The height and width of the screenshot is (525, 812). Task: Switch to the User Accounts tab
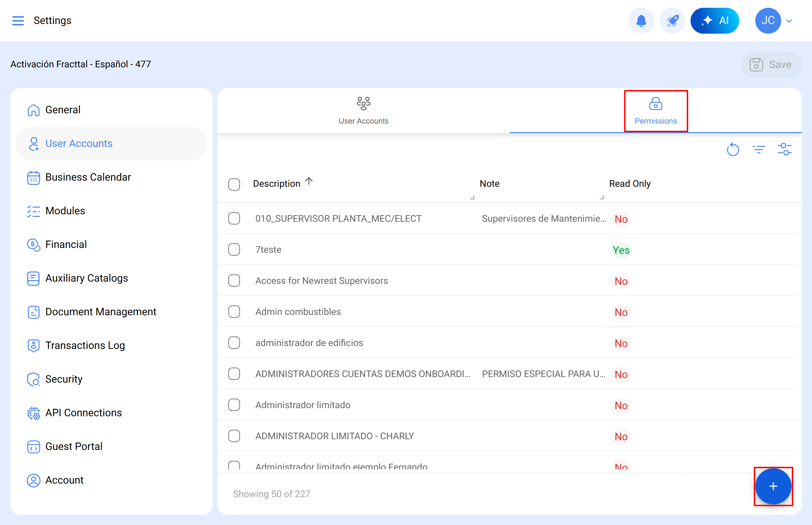pos(363,111)
